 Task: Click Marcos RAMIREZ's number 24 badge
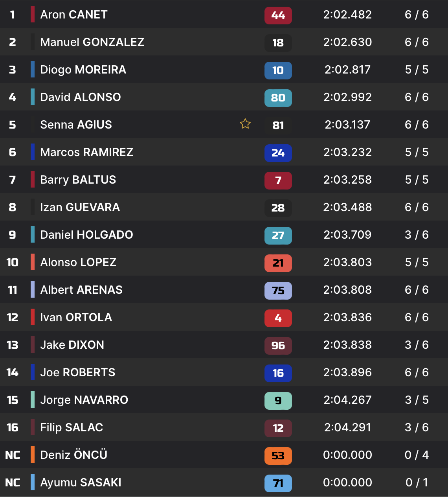click(278, 153)
